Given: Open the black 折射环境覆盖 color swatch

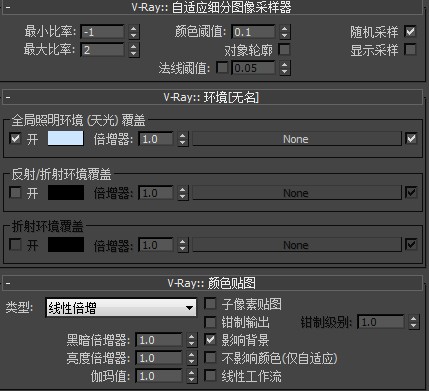Looking at the screenshot, I should (66, 245).
